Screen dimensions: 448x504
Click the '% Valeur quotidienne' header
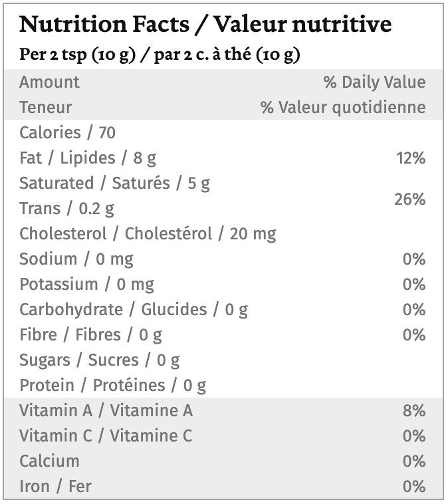[x=343, y=107]
